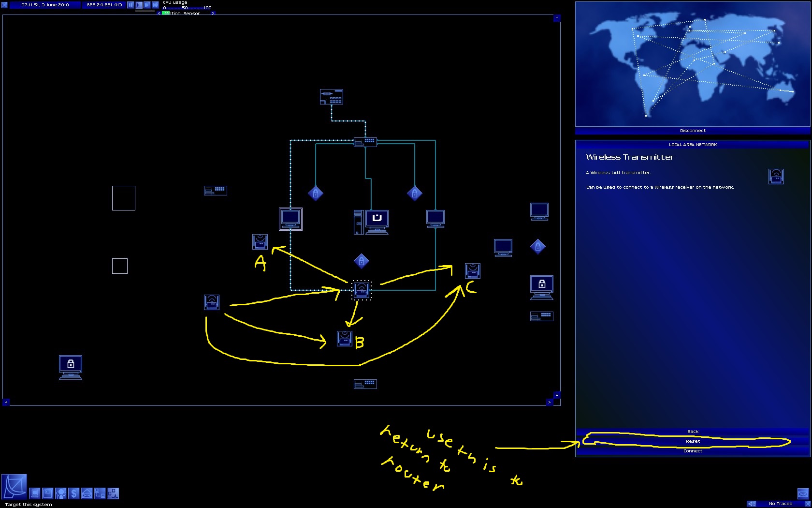
Task: Click the LOCAL AREA NETWORK header
Action: (693, 145)
